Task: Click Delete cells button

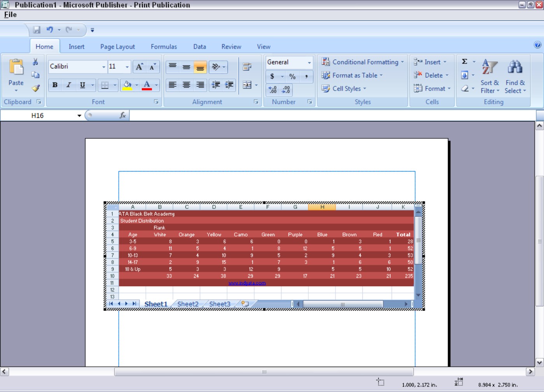Action: point(431,75)
